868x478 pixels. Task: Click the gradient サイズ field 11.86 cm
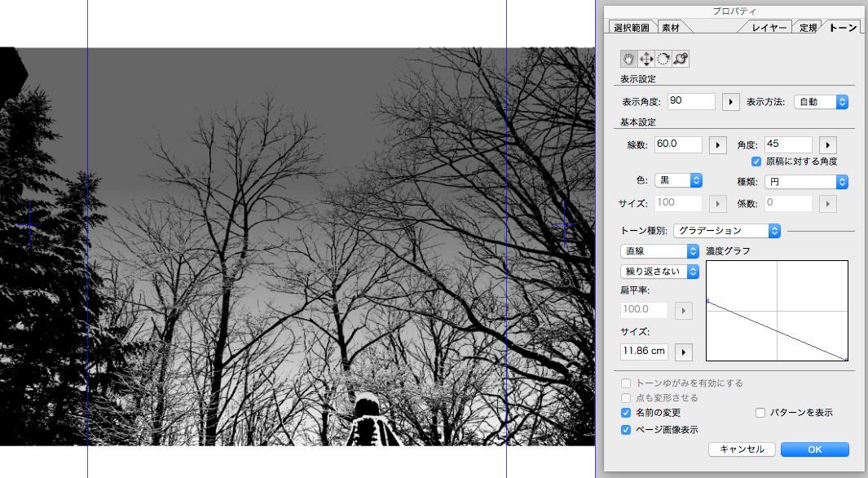coord(644,352)
